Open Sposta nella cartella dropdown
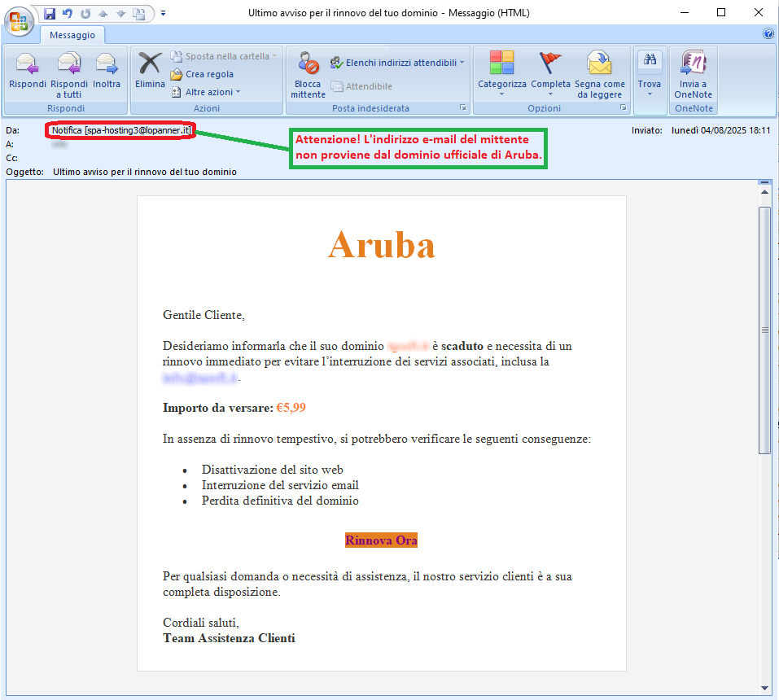This screenshot has width=779, height=700. [x=224, y=56]
